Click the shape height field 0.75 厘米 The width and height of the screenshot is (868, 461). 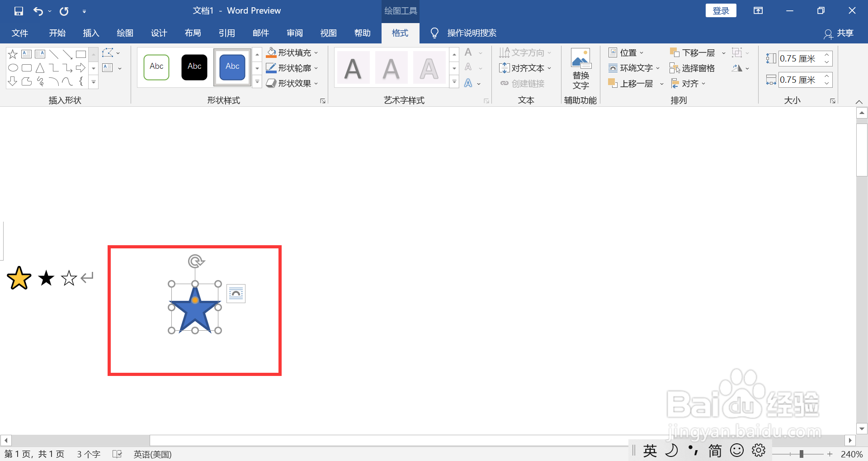[800, 58]
